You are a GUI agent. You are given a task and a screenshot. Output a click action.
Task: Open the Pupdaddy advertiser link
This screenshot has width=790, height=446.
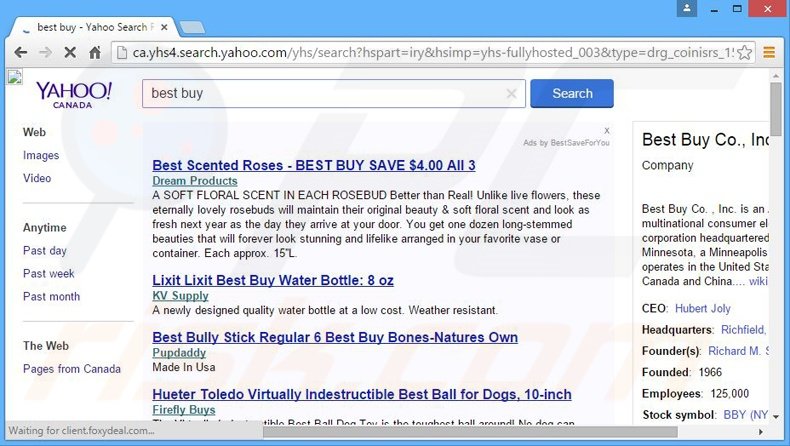coord(179,352)
